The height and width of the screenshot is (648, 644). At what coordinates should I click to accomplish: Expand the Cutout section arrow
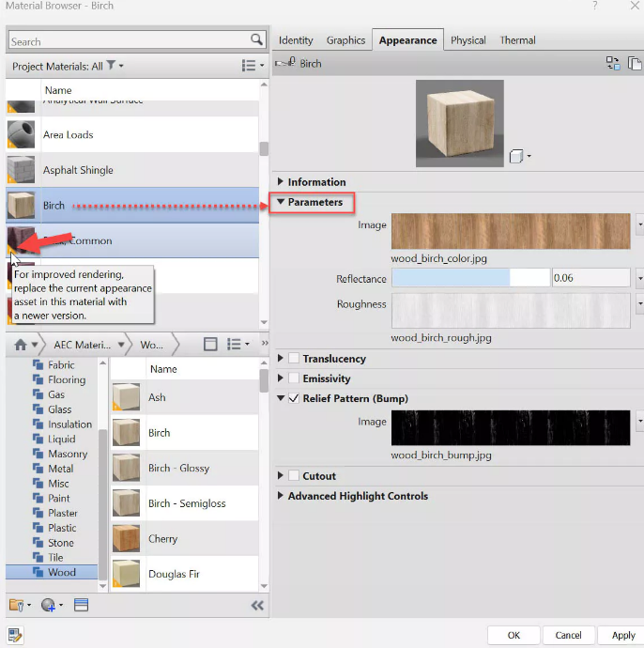click(281, 475)
